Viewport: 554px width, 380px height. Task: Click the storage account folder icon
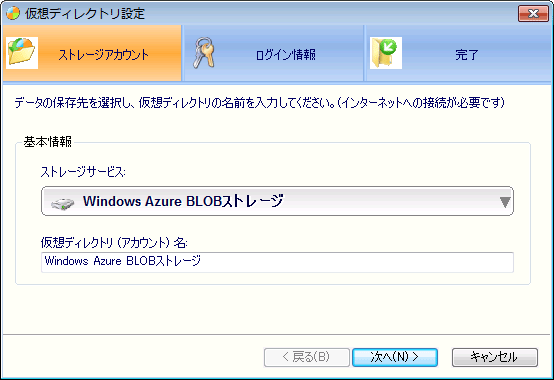(x=22, y=53)
